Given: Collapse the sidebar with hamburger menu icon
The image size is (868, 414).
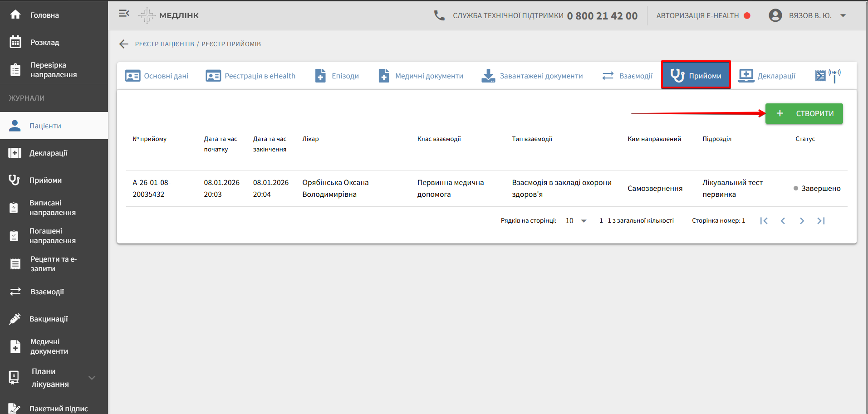Looking at the screenshot, I should coord(124,14).
